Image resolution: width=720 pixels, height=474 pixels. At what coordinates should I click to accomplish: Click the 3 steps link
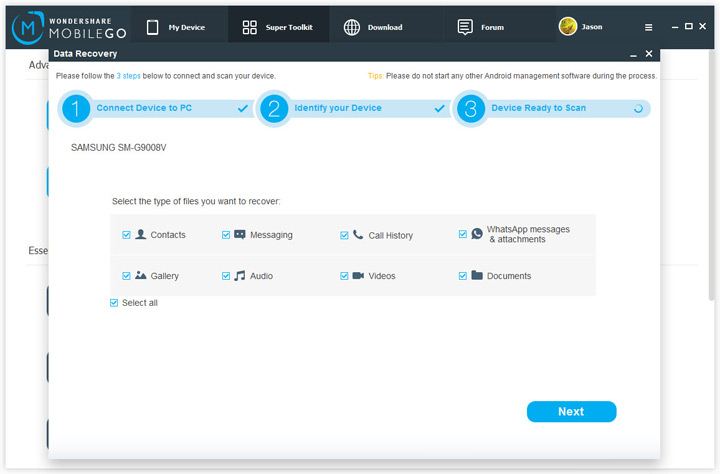(129, 76)
